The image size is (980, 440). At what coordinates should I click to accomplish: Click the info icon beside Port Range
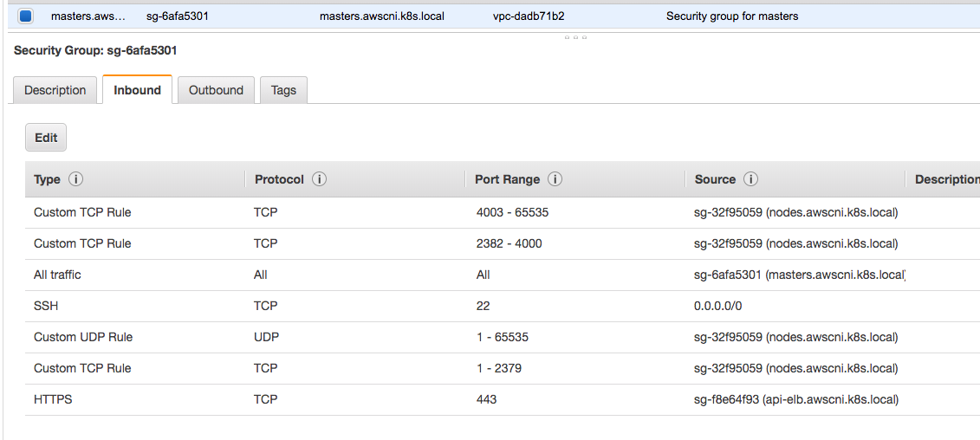coord(555,179)
